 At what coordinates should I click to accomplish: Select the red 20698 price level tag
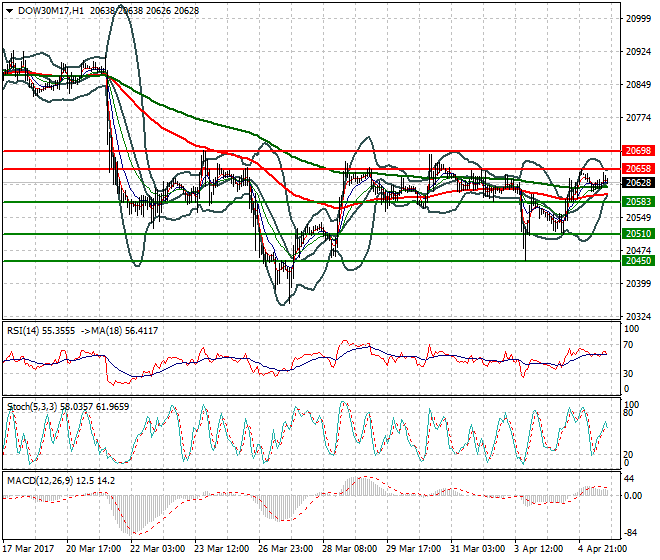tap(637, 150)
